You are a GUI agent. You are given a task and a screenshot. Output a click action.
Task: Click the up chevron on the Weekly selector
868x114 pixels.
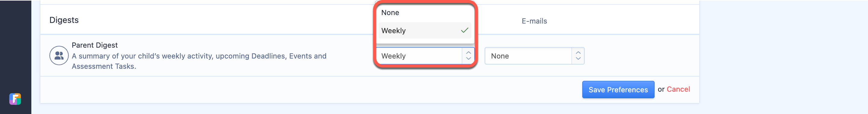(468, 52)
